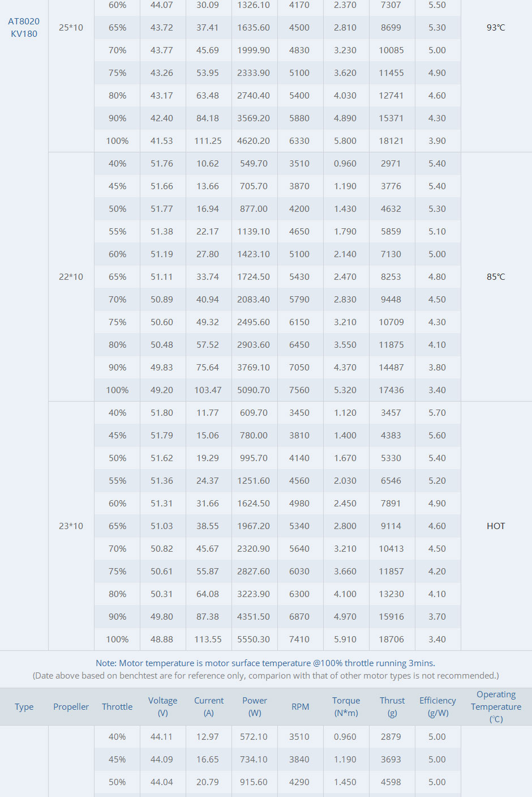This screenshot has height=797, width=532.
Task: Select the 25*10 propeller cell
Action: click(x=71, y=27)
